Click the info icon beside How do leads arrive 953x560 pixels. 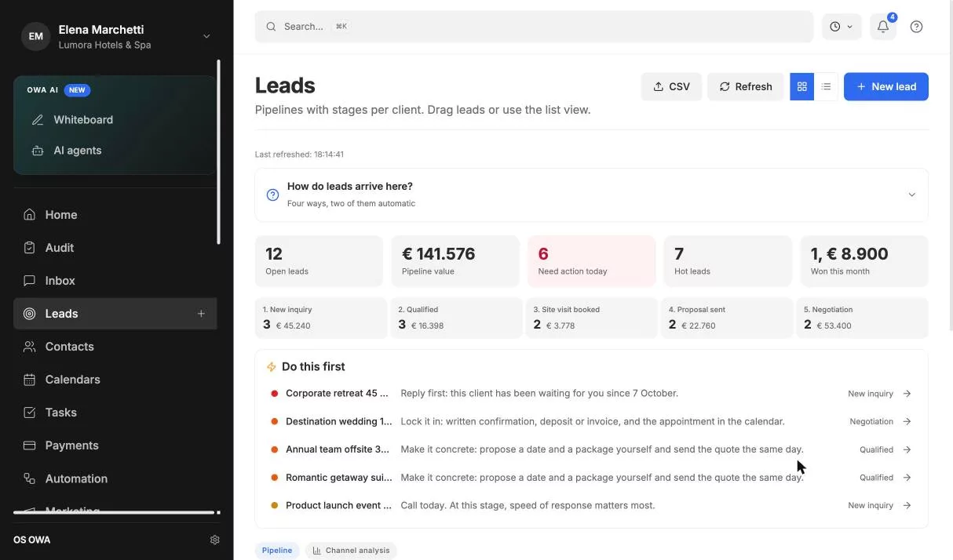point(272,195)
